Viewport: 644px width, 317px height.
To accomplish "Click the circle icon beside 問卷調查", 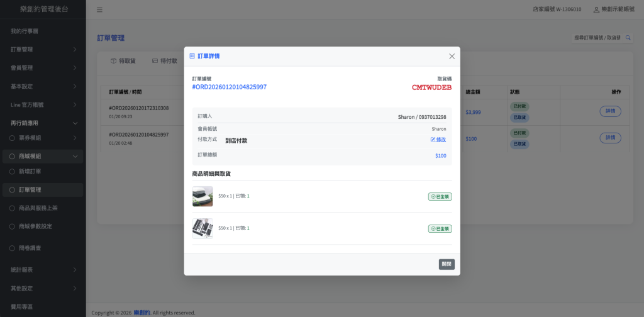I will [x=11, y=248].
